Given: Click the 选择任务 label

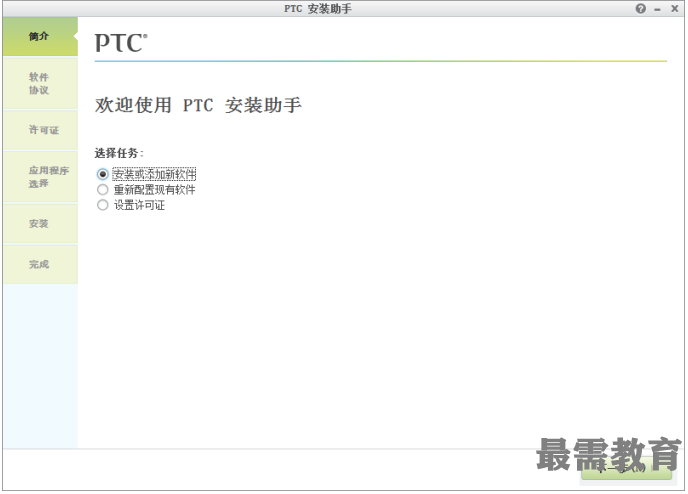Looking at the screenshot, I should 119,153.
